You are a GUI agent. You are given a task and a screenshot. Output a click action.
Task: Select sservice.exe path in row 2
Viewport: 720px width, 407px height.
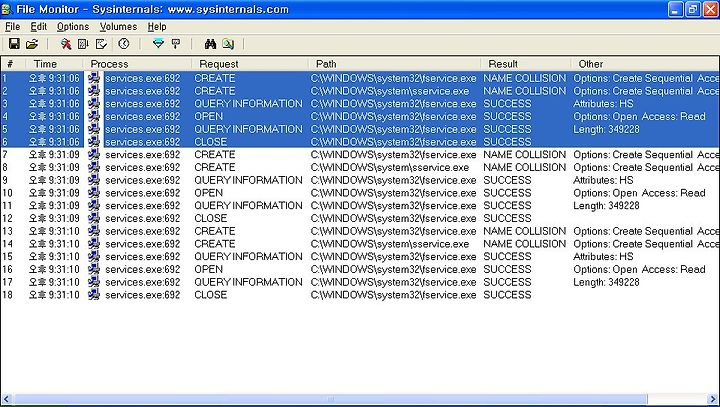(390, 91)
